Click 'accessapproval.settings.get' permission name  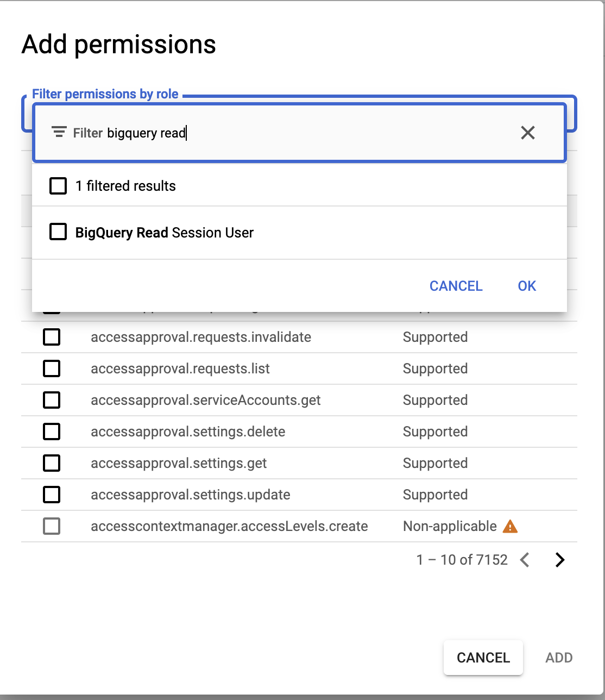(x=179, y=463)
